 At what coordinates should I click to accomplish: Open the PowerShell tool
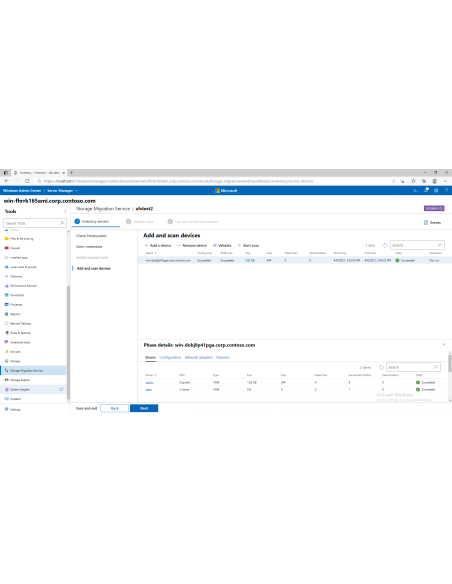point(17,295)
